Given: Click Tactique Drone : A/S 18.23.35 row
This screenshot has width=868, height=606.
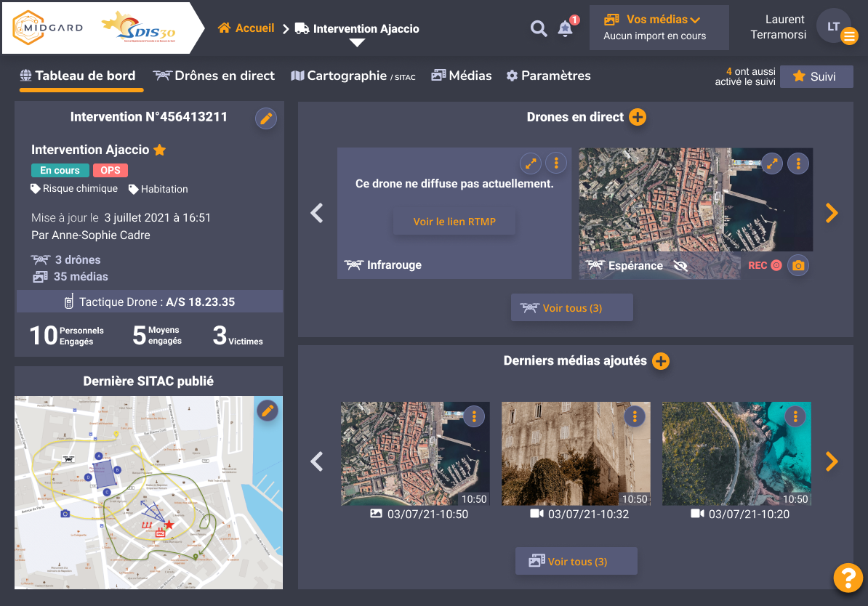Looking at the screenshot, I should coord(150,302).
